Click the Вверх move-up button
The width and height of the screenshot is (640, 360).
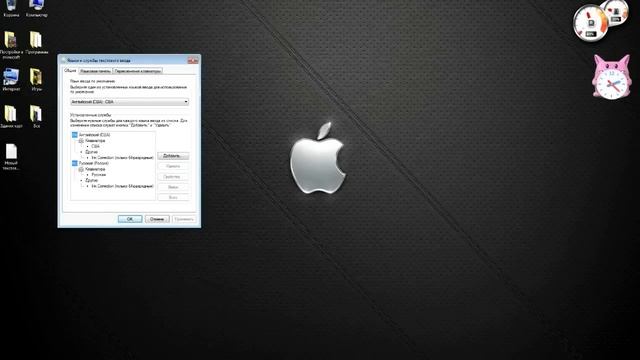pyautogui.click(x=173, y=187)
